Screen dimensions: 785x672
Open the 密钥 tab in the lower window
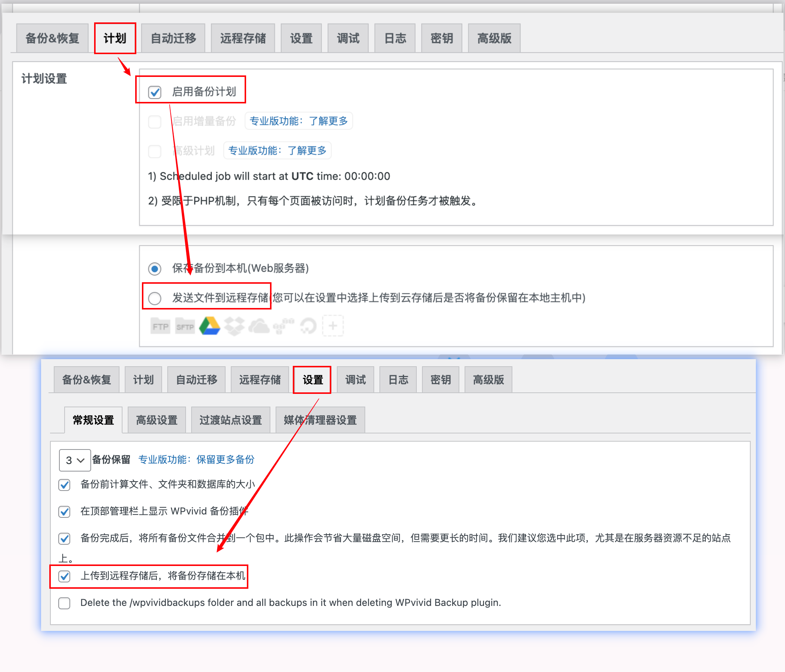[x=441, y=380]
